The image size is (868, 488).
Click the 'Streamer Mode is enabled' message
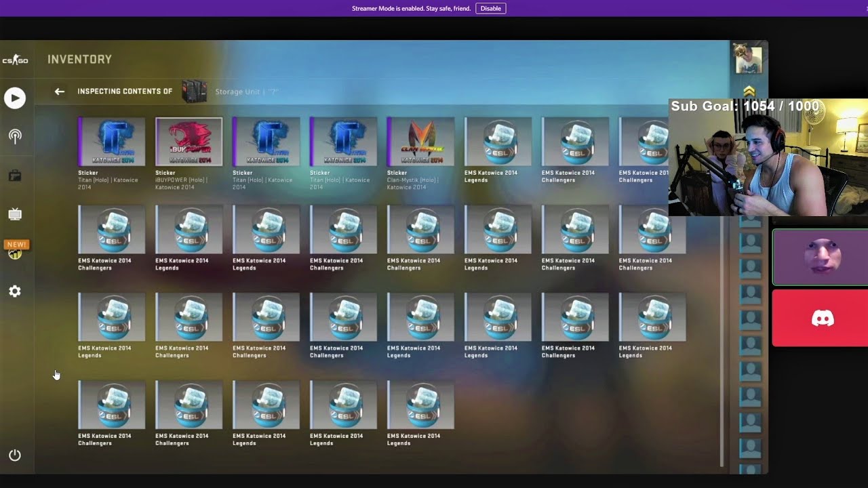coord(411,9)
